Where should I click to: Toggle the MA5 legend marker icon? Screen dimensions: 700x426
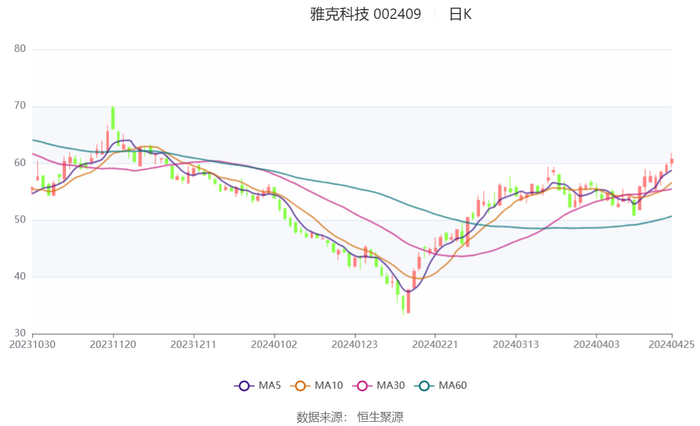[x=243, y=386]
